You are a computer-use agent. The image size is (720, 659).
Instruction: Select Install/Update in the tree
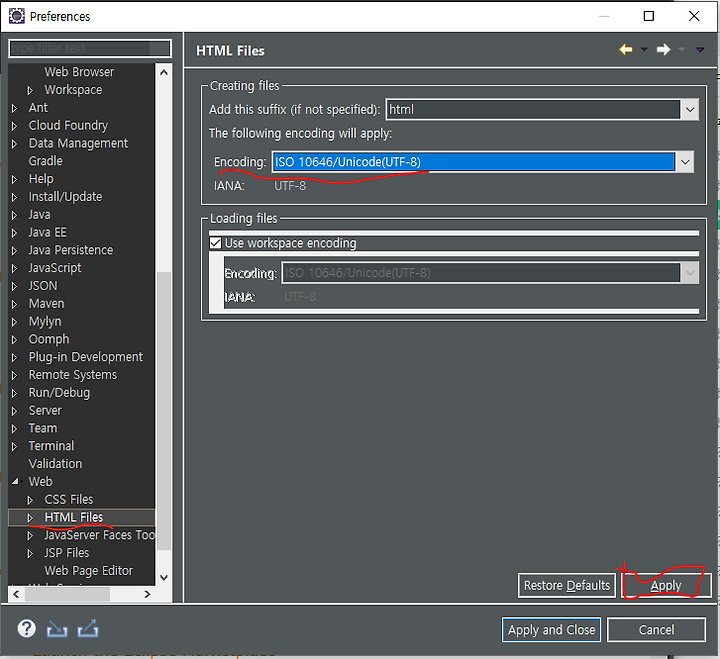(65, 197)
